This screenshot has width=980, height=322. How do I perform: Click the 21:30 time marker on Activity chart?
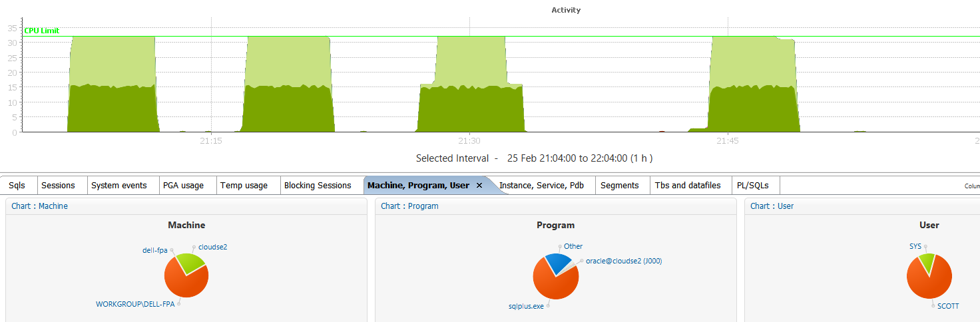click(469, 141)
